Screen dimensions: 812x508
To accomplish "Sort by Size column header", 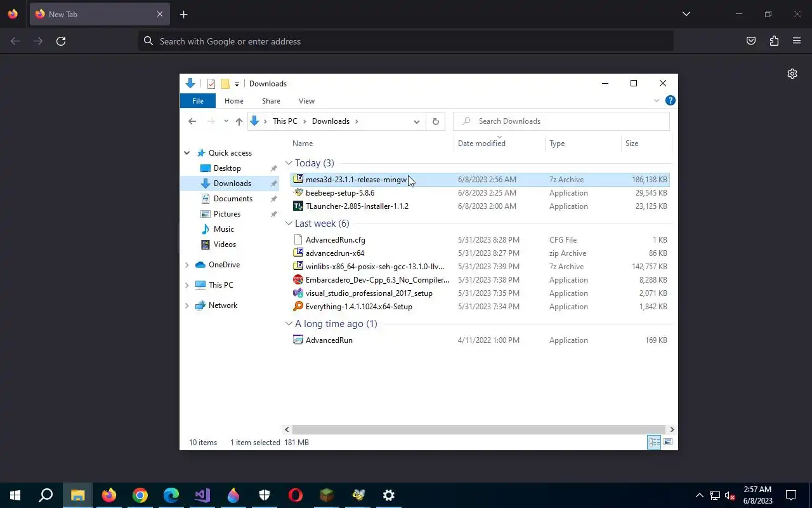I will click(x=646, y=144).
